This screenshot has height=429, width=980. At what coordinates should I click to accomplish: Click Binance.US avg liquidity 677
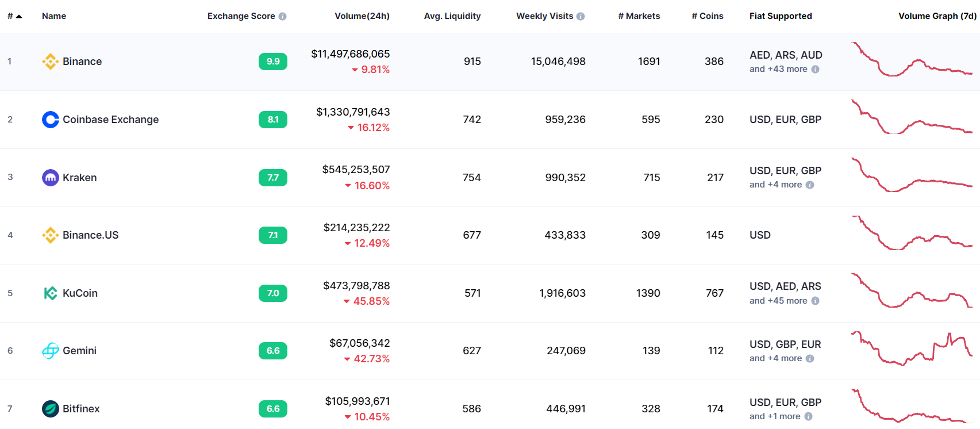[x=472, y=235]
